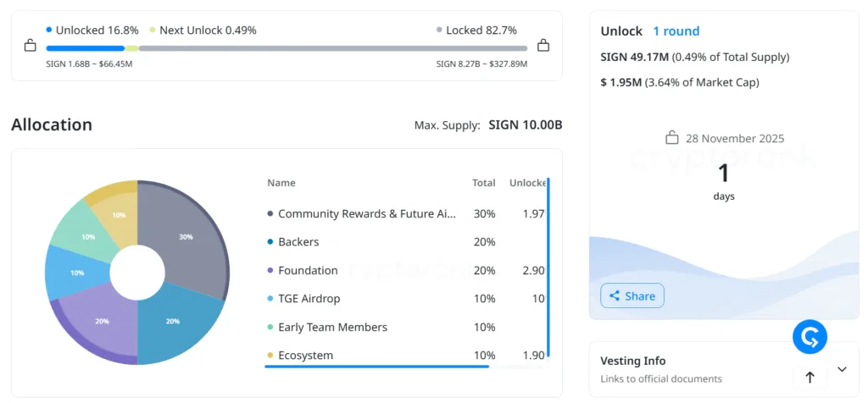The width and height of the screenshot is (868, 403).
Task: Select the Ecosystem allocation row
Action: (406, 355)
